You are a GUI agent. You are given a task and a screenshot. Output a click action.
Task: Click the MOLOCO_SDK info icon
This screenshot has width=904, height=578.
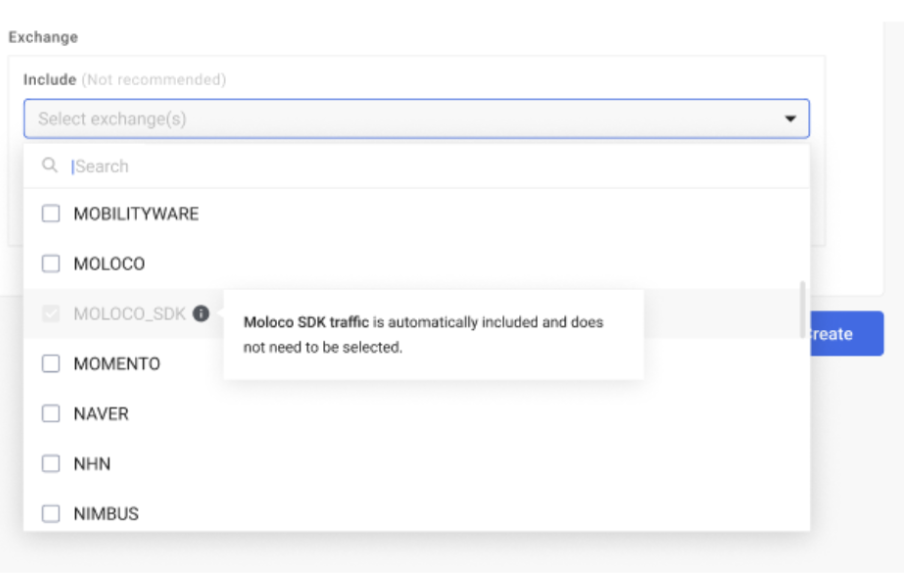coord(201,313)
